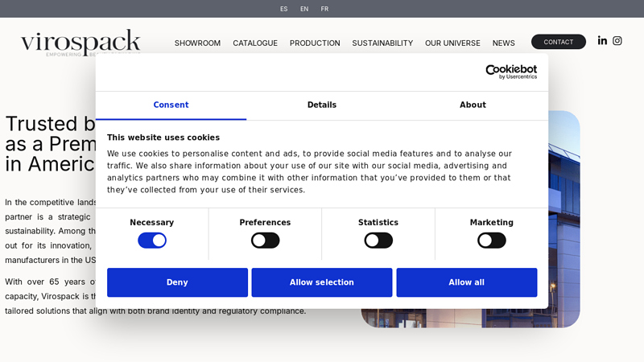The height and width of the screenshot is (362, 644).
Task: Open Virospack Instagram page icon
Action: (617, 41)
